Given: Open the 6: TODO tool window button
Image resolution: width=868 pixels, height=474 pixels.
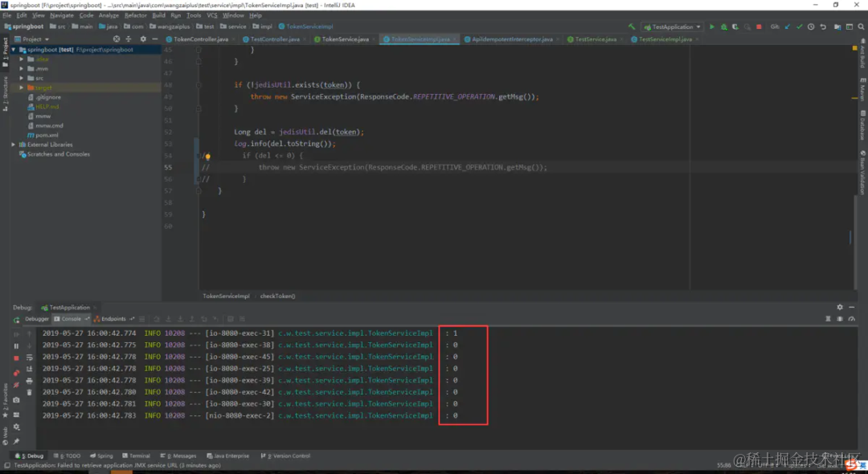Looking at the screenshot, I should (x=67, y=456).
